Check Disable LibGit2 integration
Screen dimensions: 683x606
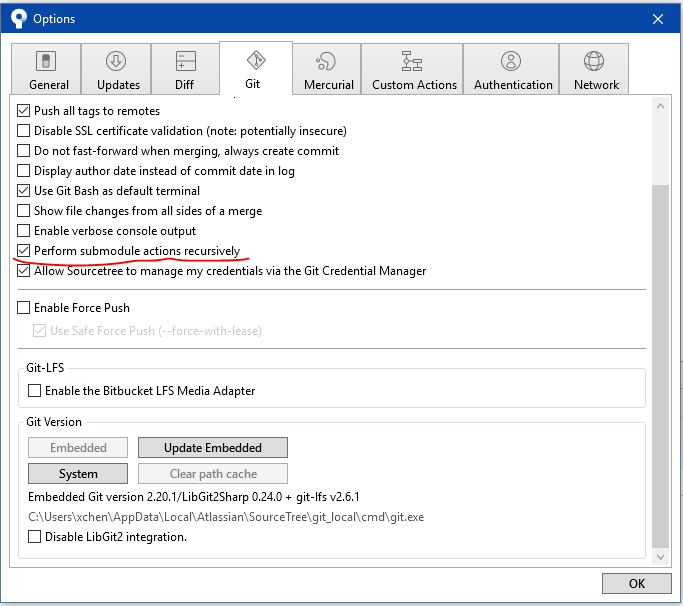34,536
